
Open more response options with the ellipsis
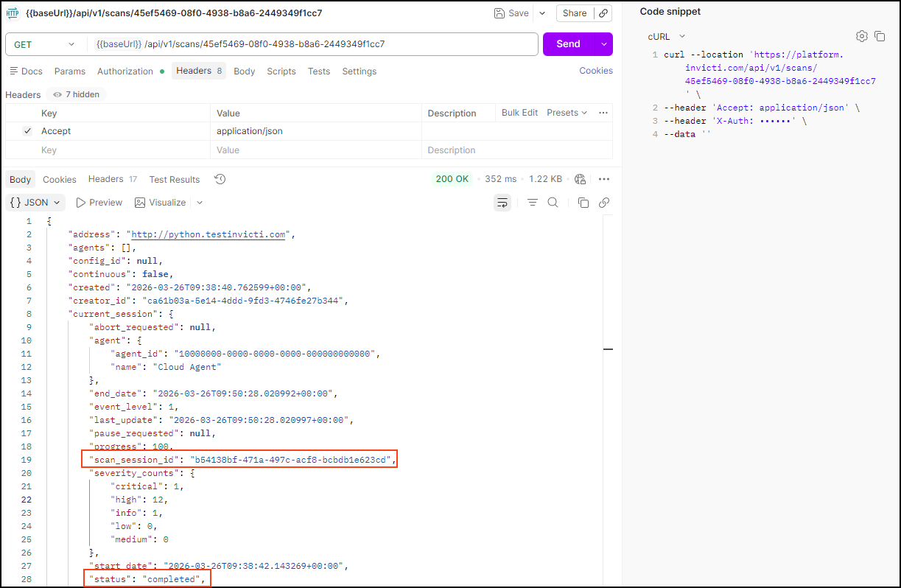604,178
